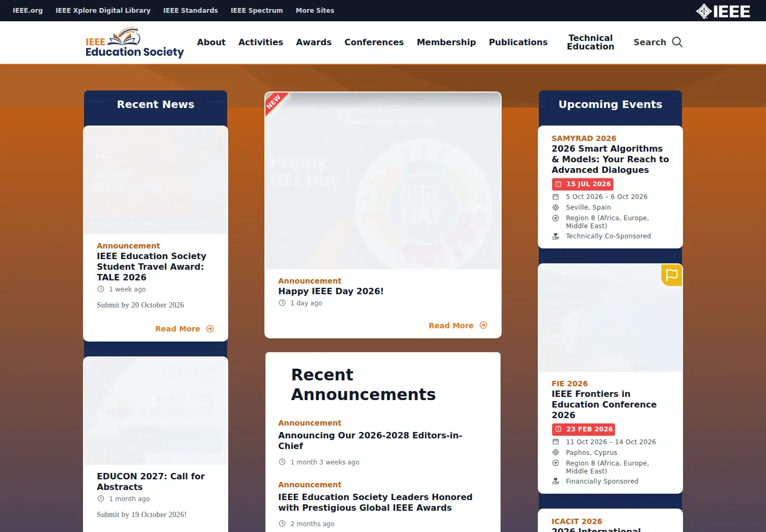Expand the More Sites dropdown
This screenshot has width=766, height=532.
[x=315, y=10]
